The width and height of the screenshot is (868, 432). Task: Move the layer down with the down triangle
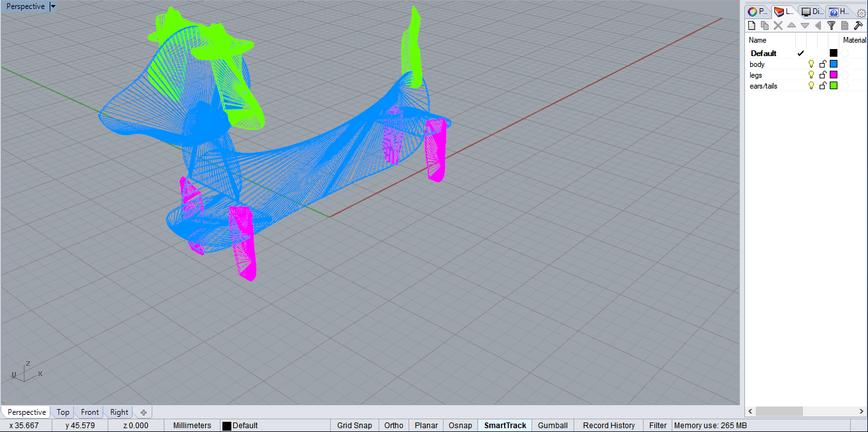(805, 25)
